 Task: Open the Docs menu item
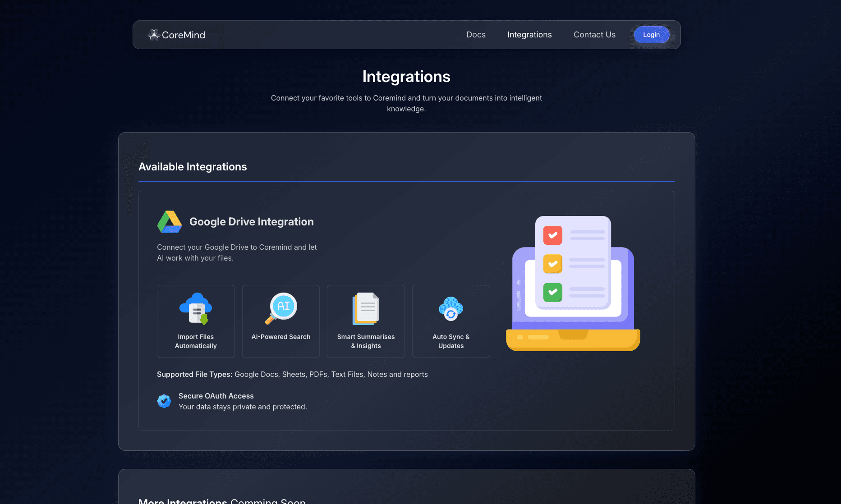(476, 35)
